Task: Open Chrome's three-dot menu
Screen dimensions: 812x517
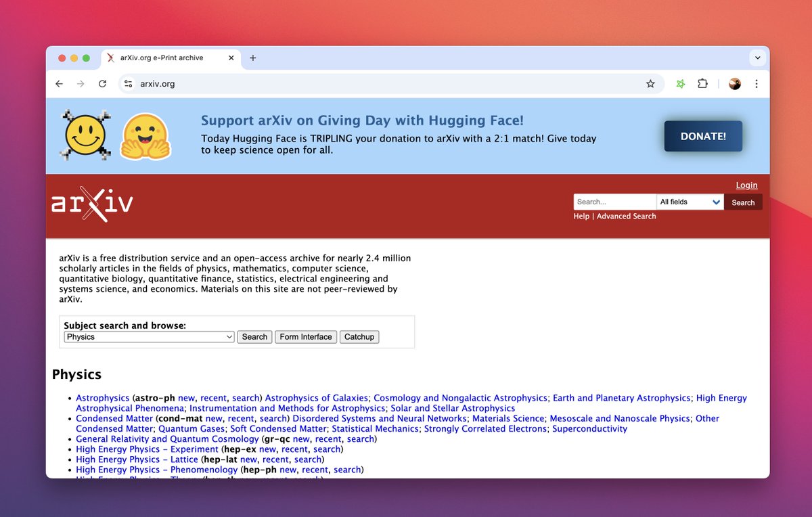Action: [757, 83]
